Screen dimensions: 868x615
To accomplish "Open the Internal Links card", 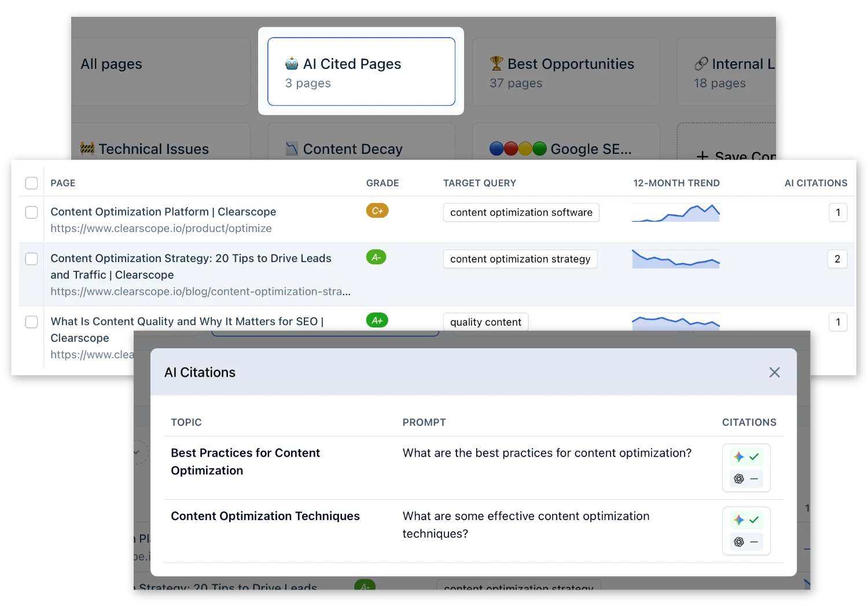I will pos(726,72).
